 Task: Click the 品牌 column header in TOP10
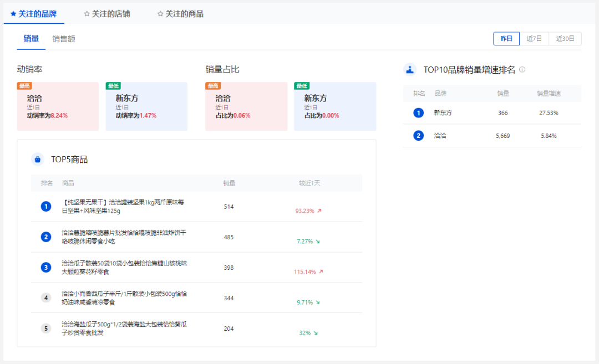coord(440,94)
